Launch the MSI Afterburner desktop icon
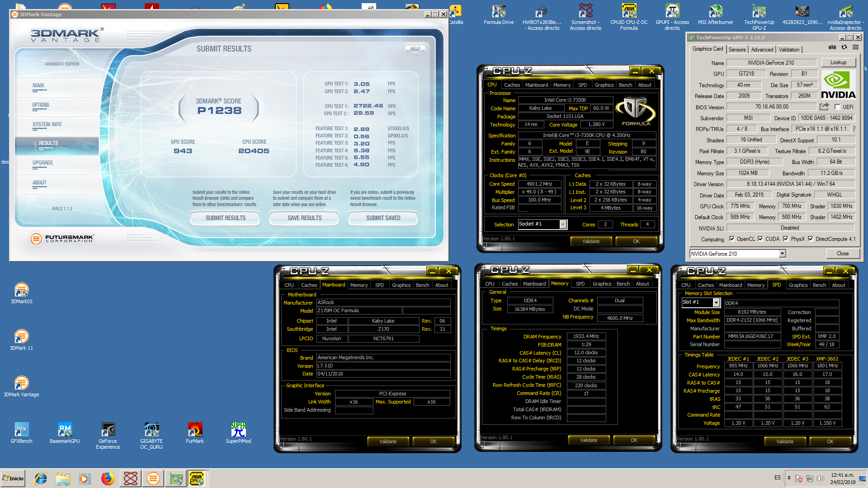 [716, 14]
